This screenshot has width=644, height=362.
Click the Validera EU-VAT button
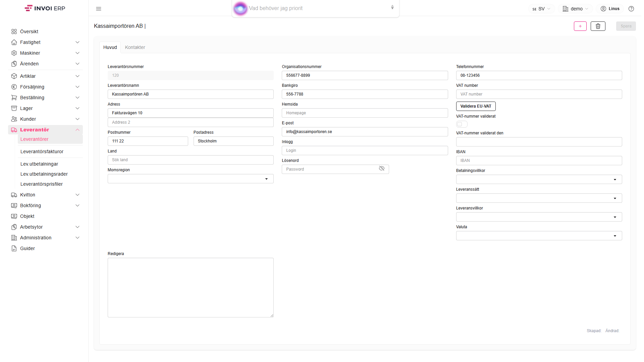click(476, 106)
